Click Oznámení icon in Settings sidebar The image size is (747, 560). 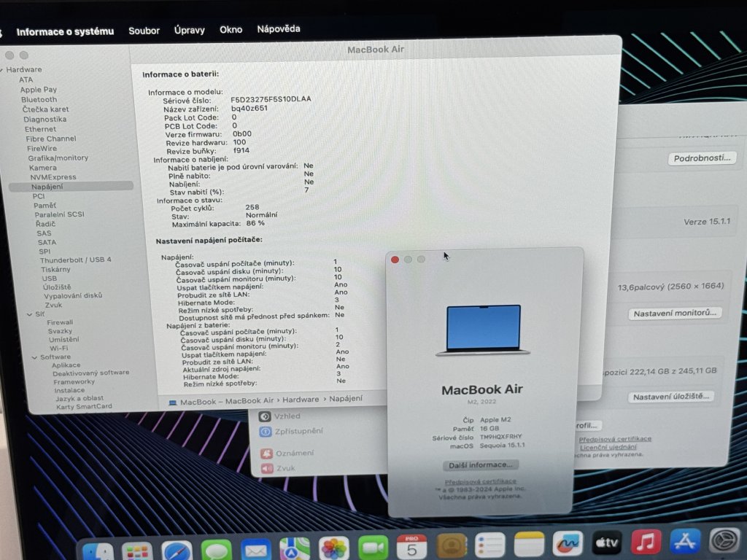click(x=267, y=454)
